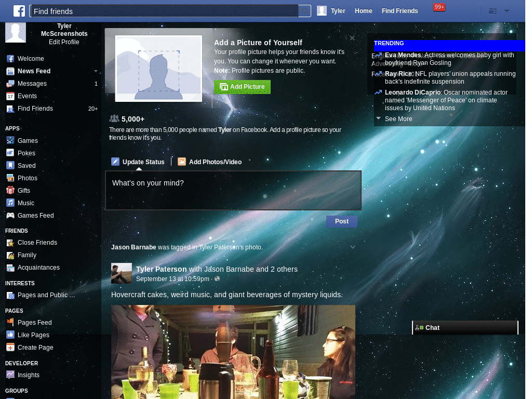The image size is (532, 399).
Task: Click the Facebook logo icon
Action: tap(19, 11)
